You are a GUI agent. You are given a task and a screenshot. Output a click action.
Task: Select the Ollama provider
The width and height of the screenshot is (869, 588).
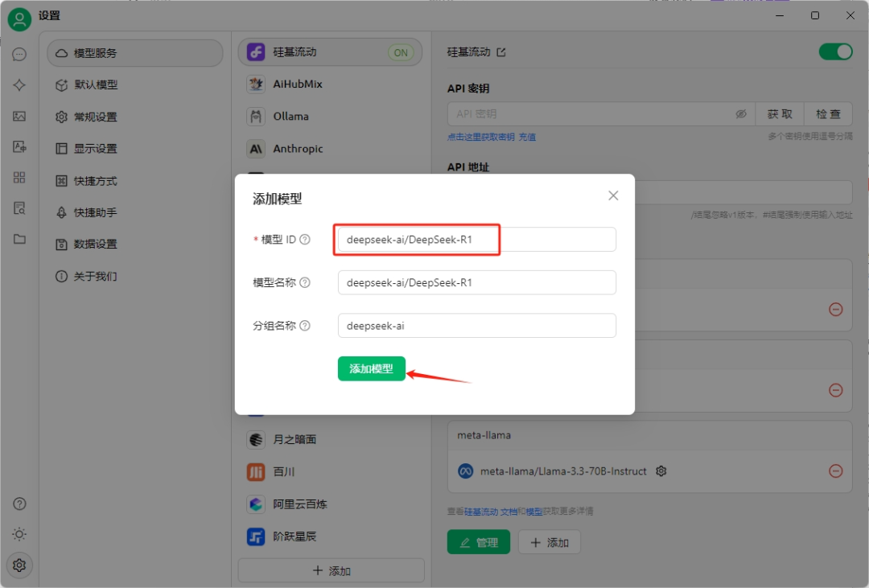pos(331,117)
